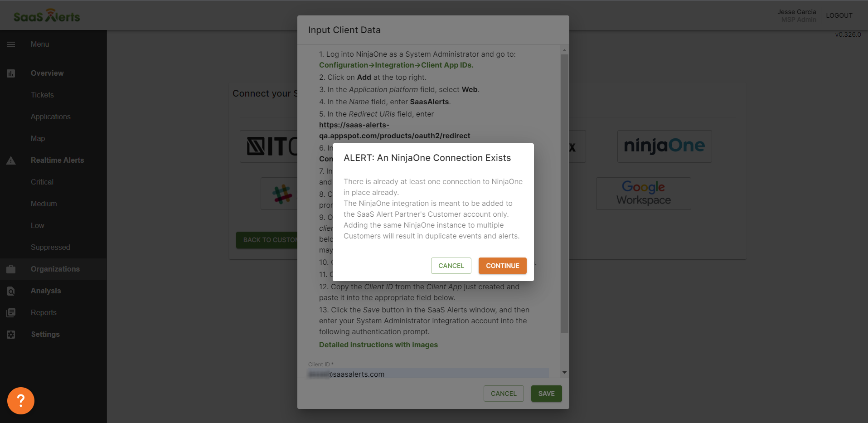
Task: Click the Client ID input field
Action: pos(428,373)
